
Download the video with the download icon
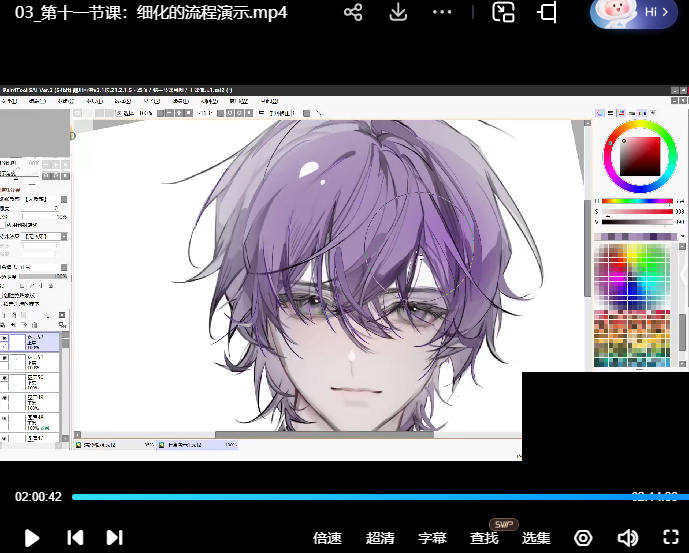click(x=398, y=13)
